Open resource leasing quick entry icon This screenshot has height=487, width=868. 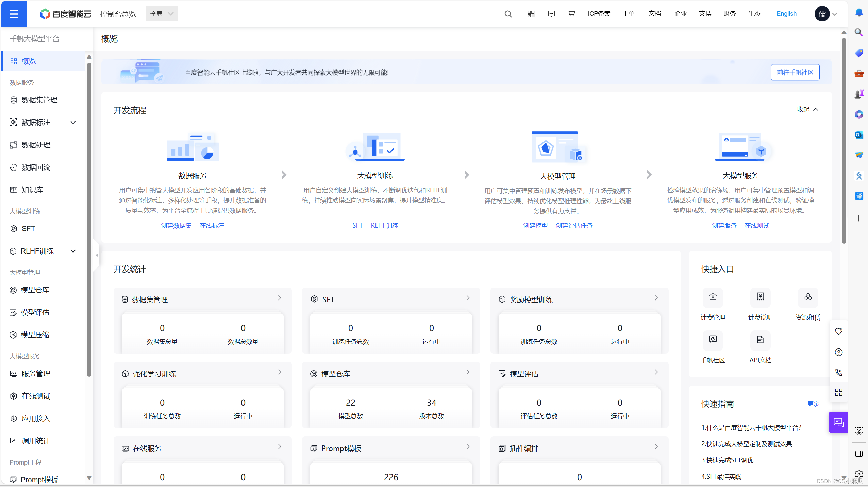point(808,297)
